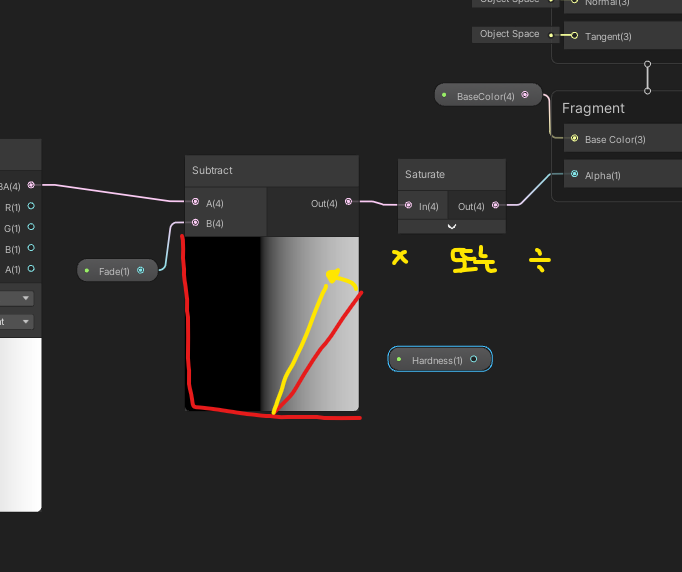Select the Fade(1) property node
Viewport: 682px width, 572px height.
(x=117, y=271)
